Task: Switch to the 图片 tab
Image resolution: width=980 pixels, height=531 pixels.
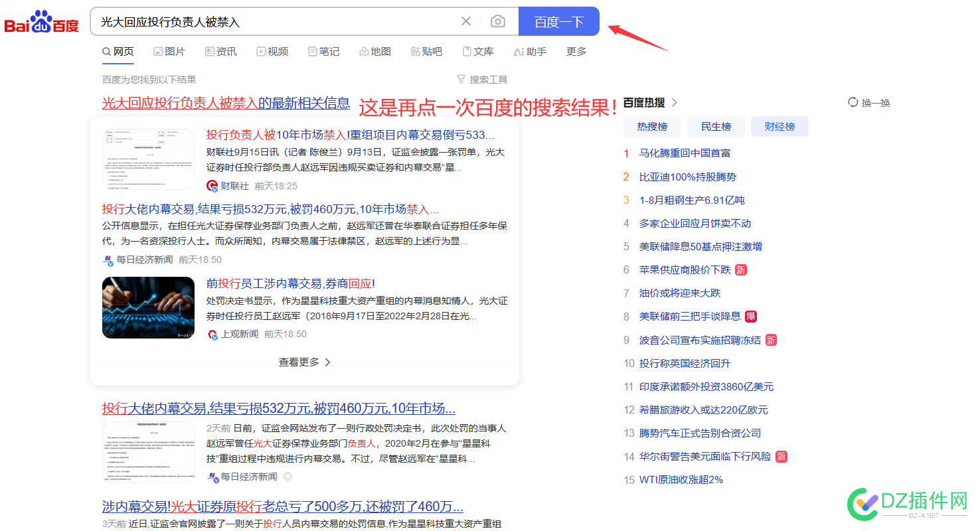Action: click(x=169, y=51)
